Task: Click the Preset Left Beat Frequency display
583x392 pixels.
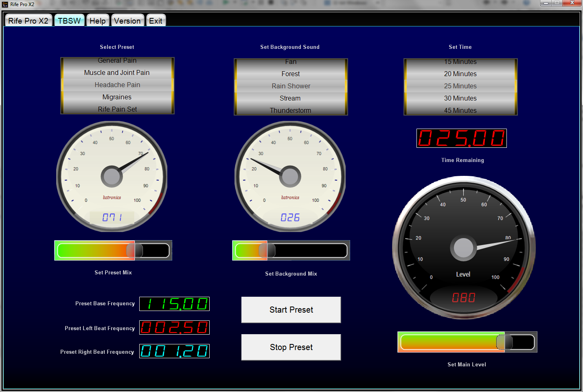Action: [x=174, y=327]
